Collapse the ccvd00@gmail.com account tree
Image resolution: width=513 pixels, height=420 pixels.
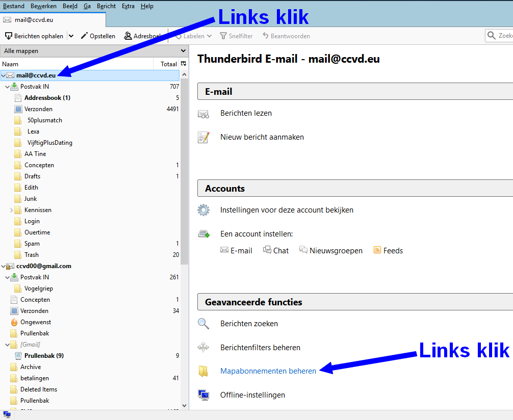4,266
